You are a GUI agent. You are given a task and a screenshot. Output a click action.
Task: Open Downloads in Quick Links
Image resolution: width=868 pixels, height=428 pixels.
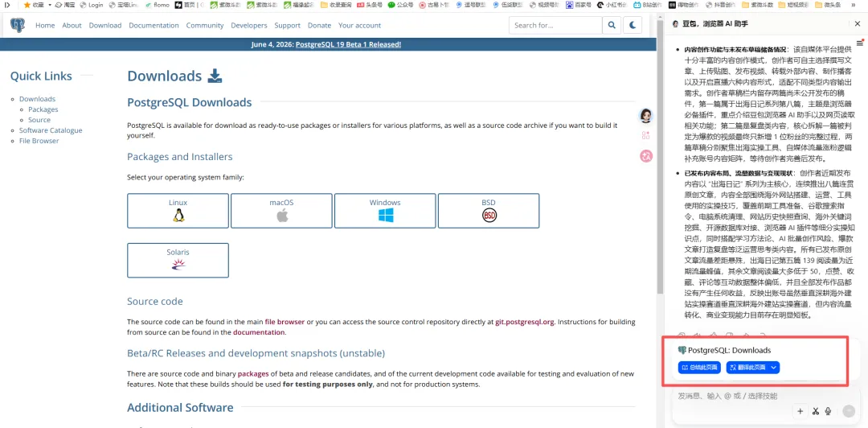tap(37, 99)
